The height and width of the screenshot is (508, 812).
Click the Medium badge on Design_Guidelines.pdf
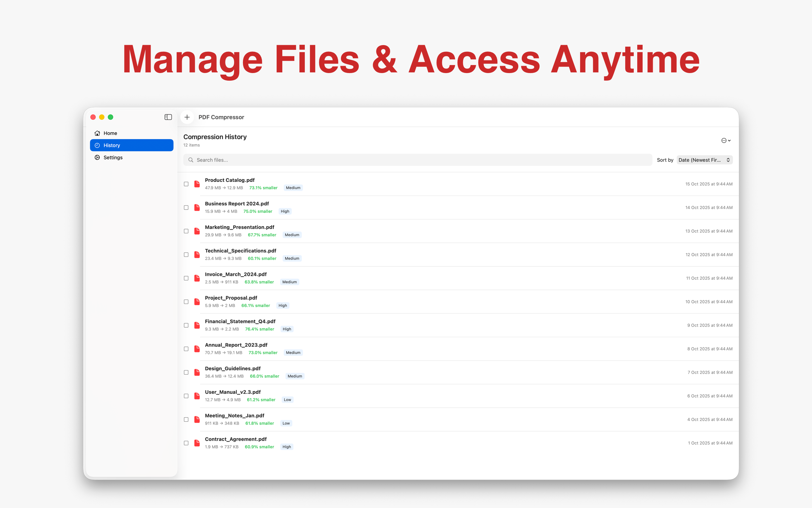coord(295,376)
